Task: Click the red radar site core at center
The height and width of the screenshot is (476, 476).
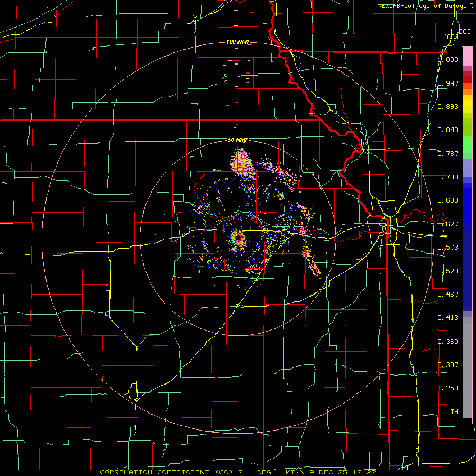Action: (x=239, y=237)
